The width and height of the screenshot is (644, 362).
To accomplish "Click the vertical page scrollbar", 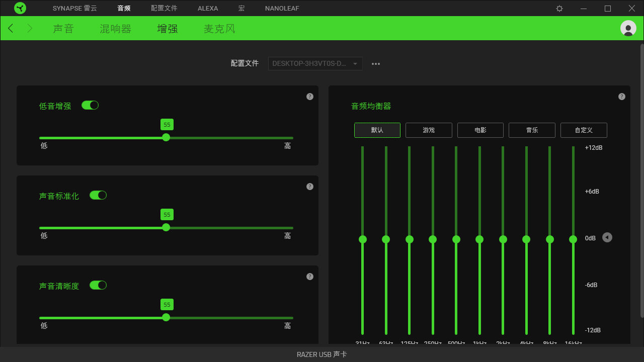I will click(x=642, y=180).
